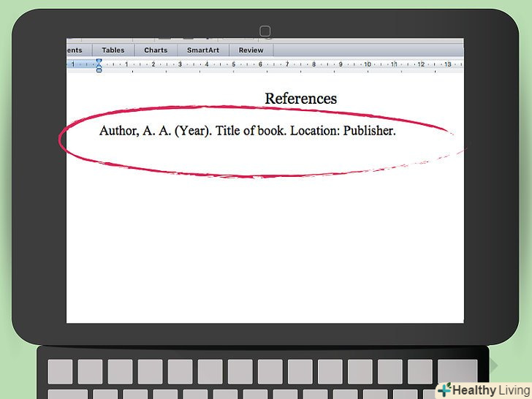
Task: Click the Healthy Living plus logo icon
Action: (445, 389)
